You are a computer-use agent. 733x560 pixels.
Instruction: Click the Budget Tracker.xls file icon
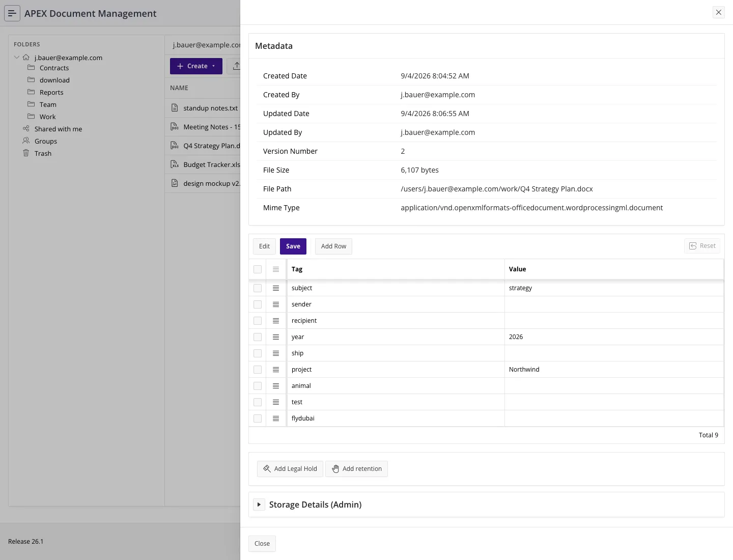point(175,164)
